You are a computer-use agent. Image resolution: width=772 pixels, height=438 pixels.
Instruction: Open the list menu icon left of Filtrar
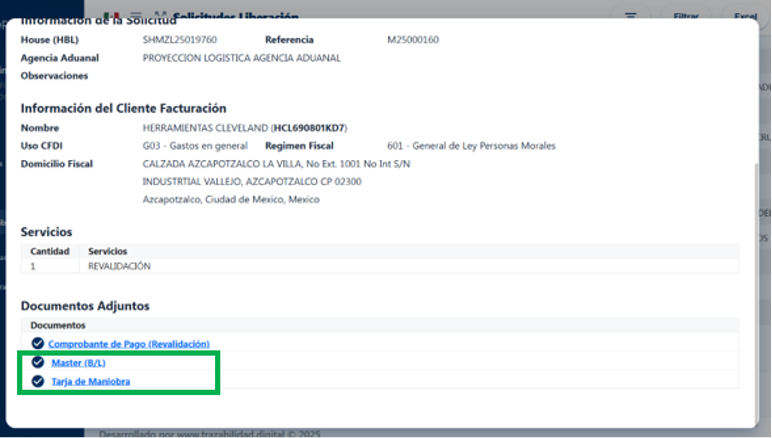click(x=630, y=16)
